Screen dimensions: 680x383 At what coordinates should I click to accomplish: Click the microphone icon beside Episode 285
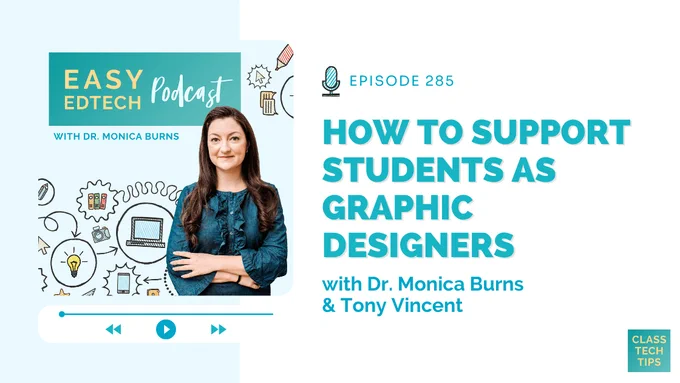pos(331,81)
